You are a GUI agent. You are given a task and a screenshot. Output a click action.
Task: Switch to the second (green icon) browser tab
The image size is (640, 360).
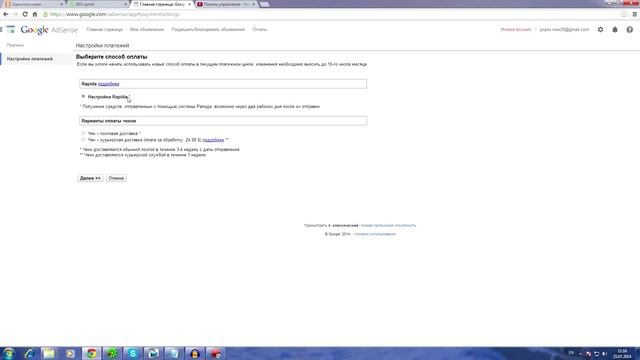97,4
